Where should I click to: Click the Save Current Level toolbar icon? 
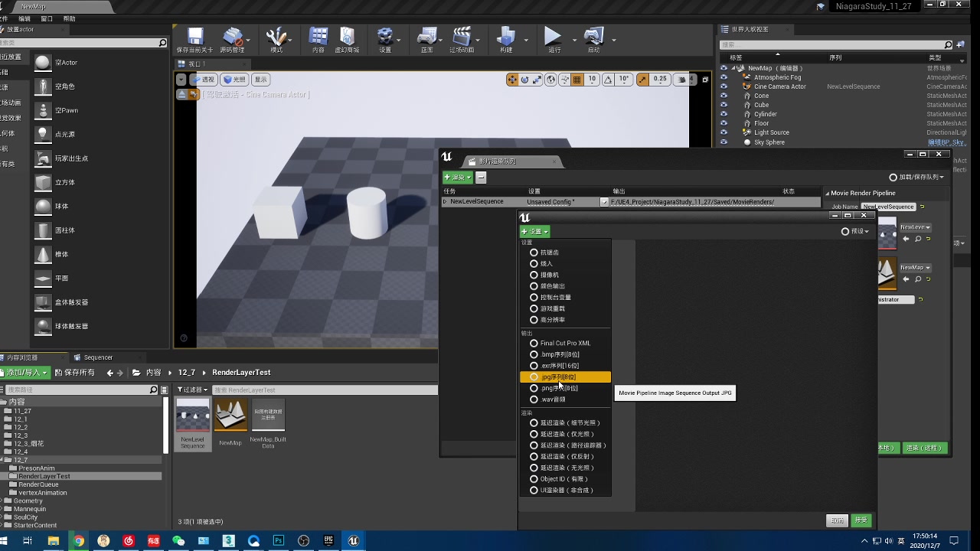coord(194,37)
